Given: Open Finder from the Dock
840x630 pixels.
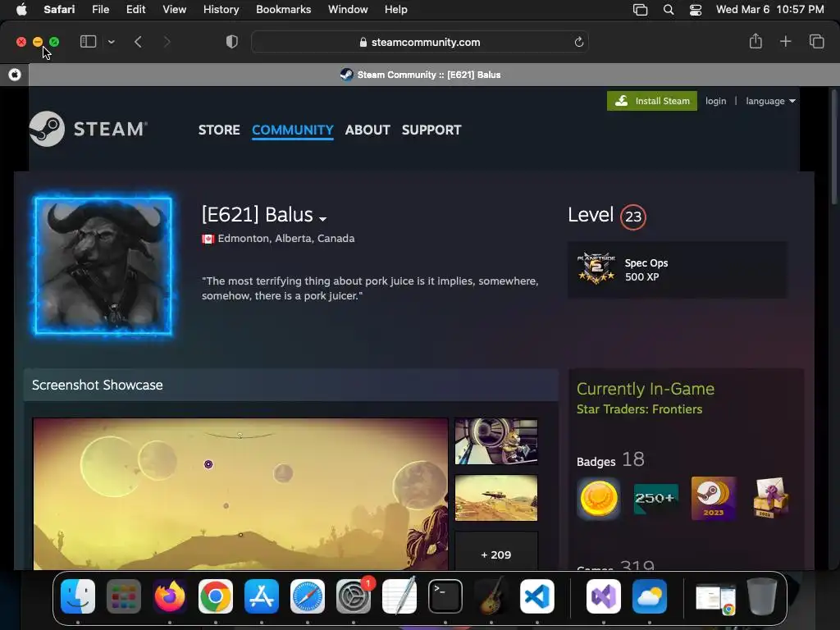Looking at the screenshot, I should tap(78, 596).
